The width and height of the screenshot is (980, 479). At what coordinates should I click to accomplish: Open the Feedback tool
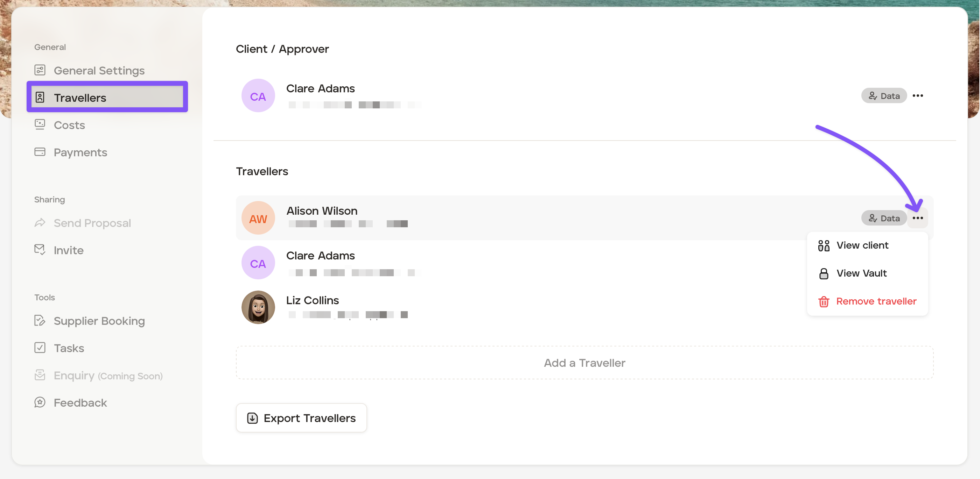(80, 402)
